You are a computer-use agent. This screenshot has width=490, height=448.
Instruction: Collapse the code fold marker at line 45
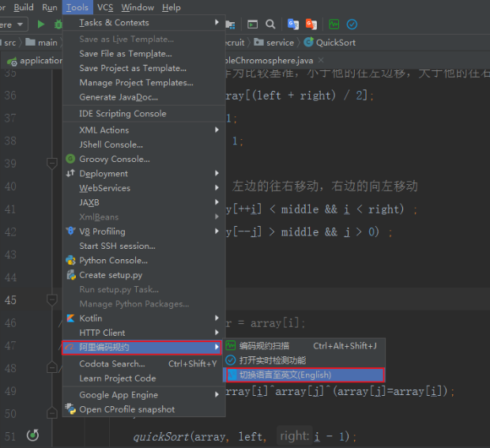coord(52,300)
